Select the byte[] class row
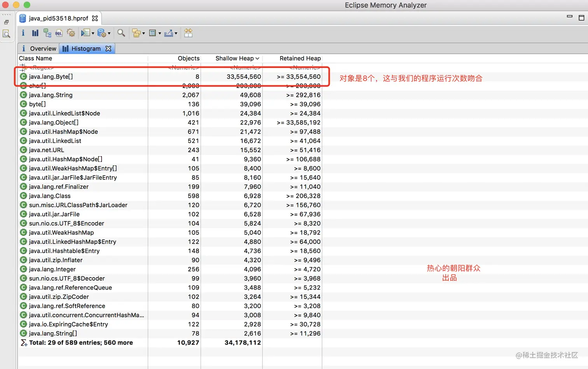This screenshot has height=369, width=588. coord(170,104)
